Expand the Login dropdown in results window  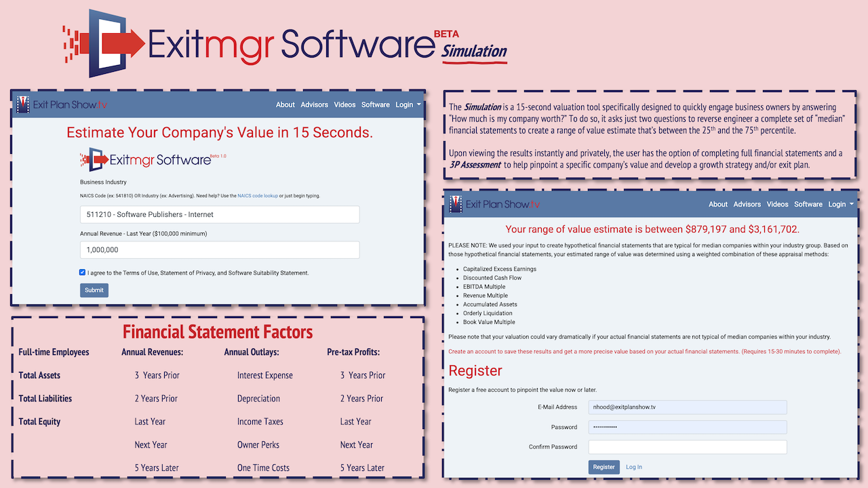point(841,204)
